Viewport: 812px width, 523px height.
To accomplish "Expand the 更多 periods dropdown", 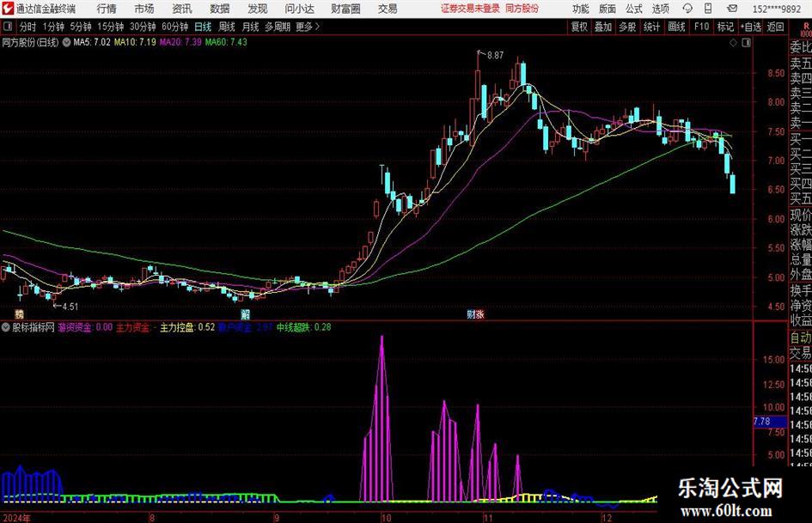I will (308, 27).
